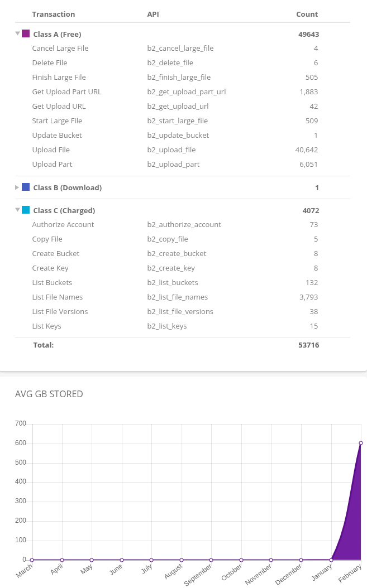Screen dimensions: 367x588
Task: Expand the Class B (Download) section
Action: (x=17, y=187)
